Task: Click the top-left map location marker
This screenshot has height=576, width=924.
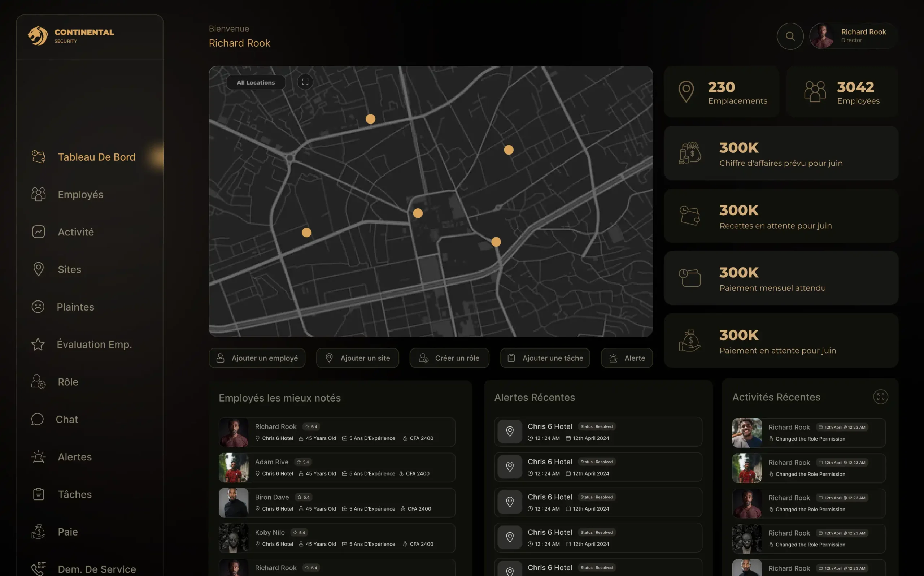Action: pos(370,119)
